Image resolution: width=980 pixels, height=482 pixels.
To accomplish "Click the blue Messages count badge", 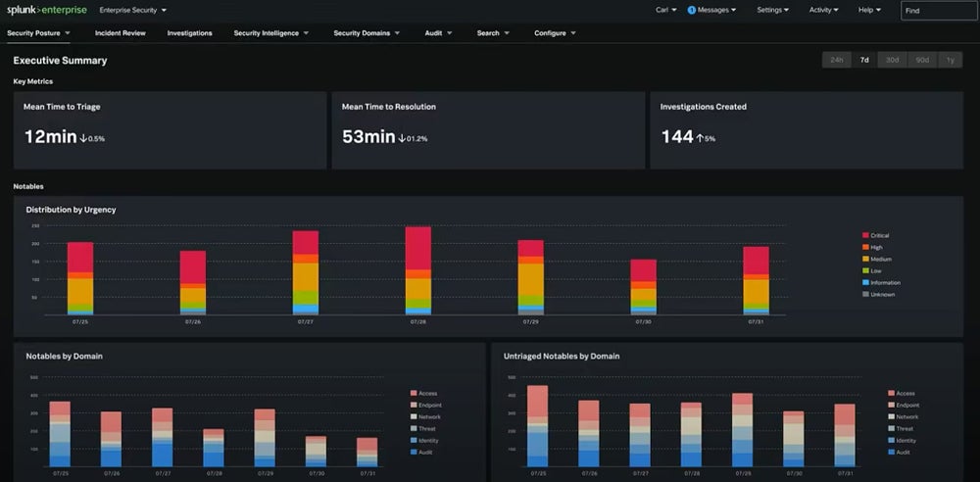I will point(692,10).
